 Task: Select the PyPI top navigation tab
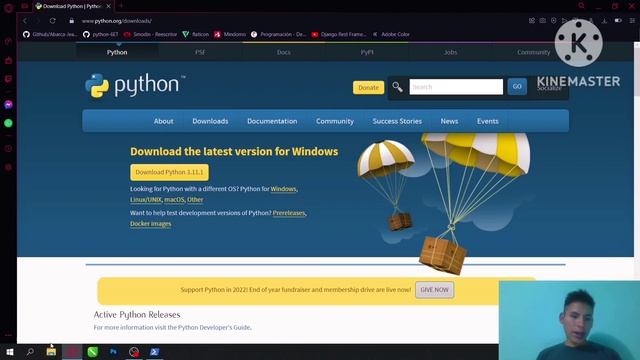pyautogui.click(x=367, y=52)
